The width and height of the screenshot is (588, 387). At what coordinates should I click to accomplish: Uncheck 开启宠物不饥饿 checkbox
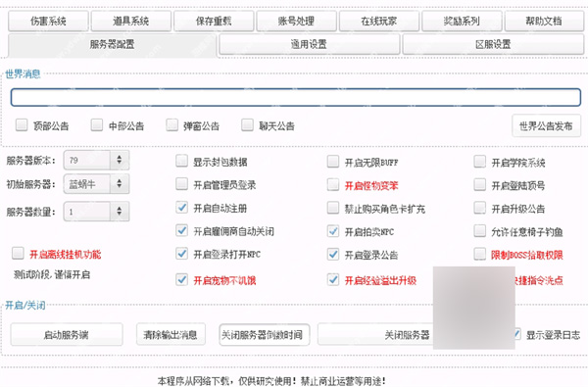pos(182,279)
